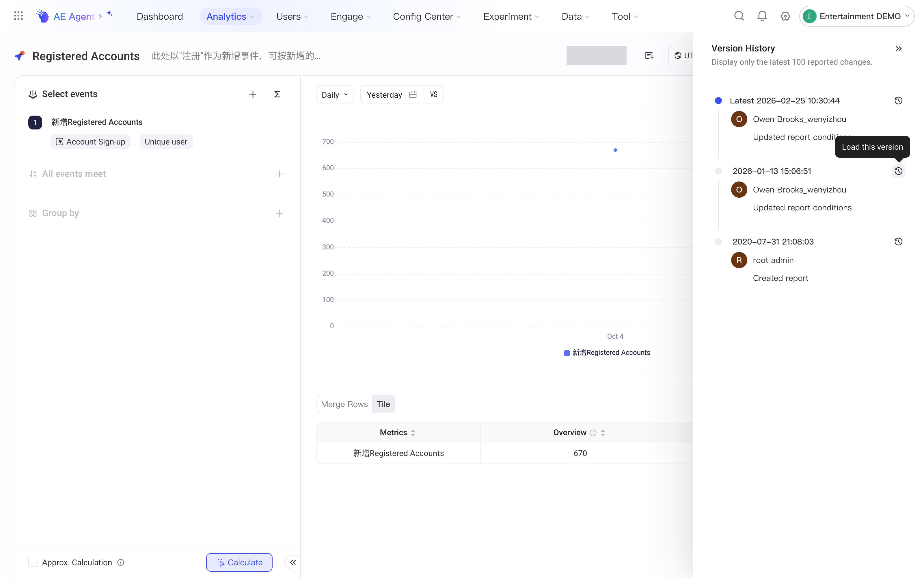The image size is (924, 578).
Task: Open the Data menu
Action: click(x=575, y=16)
